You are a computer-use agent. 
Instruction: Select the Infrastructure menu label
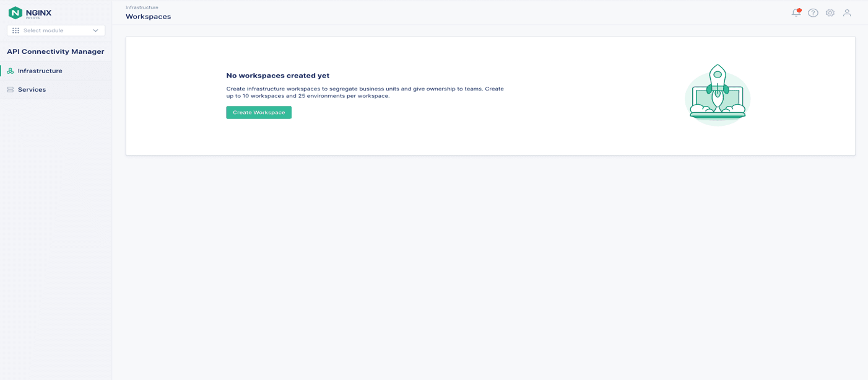[x=40, y=71]
